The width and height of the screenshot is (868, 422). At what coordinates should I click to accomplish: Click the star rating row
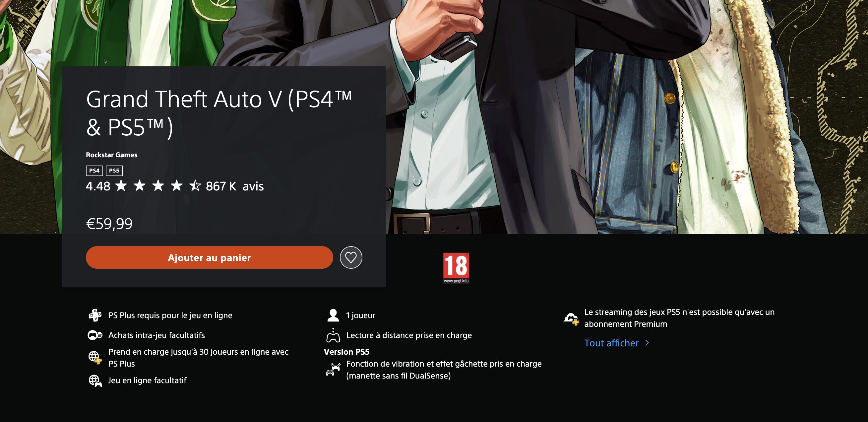pyautogui.click(x=158, y=186)
